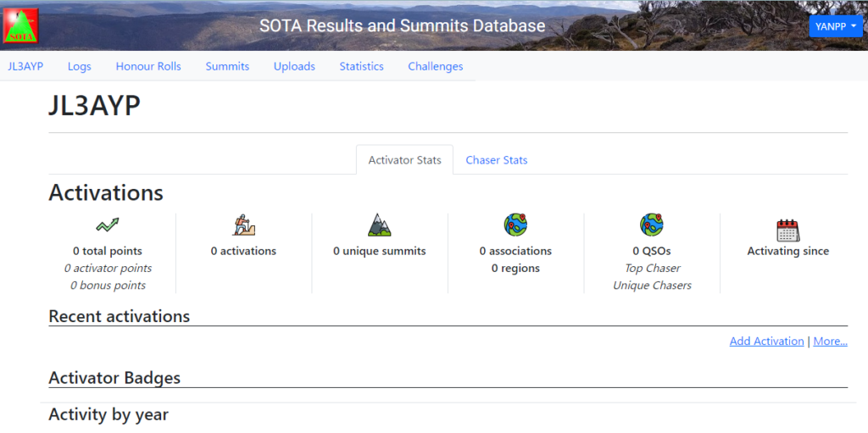Open the Summits menu
Viewport: 868px width, 433px height.
coord(227,66)
